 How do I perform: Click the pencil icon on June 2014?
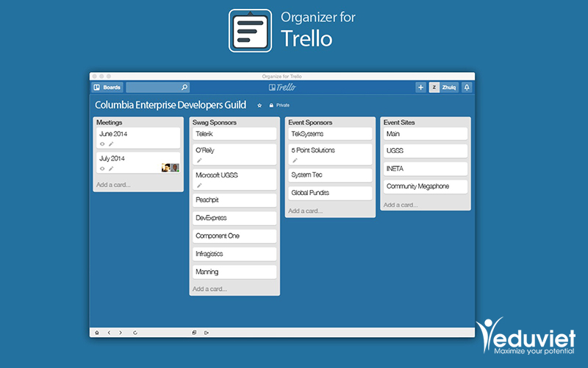pyautogui.click(x=111, y=144)
